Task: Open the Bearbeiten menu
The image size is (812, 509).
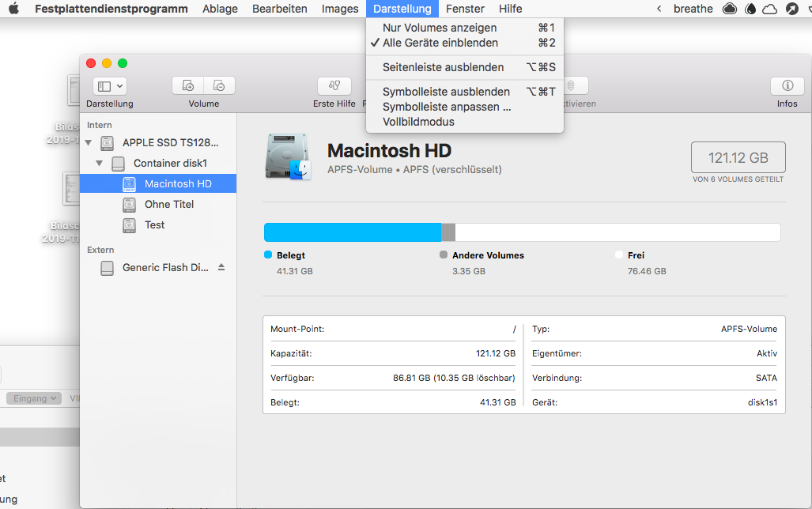Action: 280,9
